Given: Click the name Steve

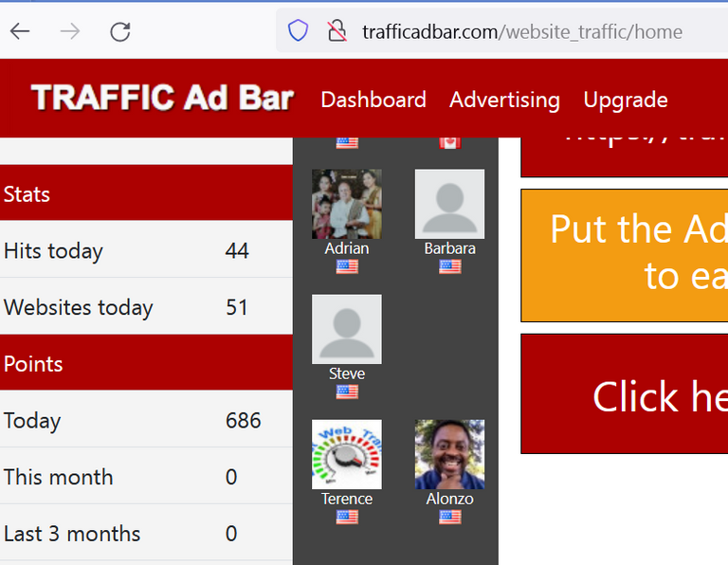Looking at the screenshot, I should click(x=347, y=374).
